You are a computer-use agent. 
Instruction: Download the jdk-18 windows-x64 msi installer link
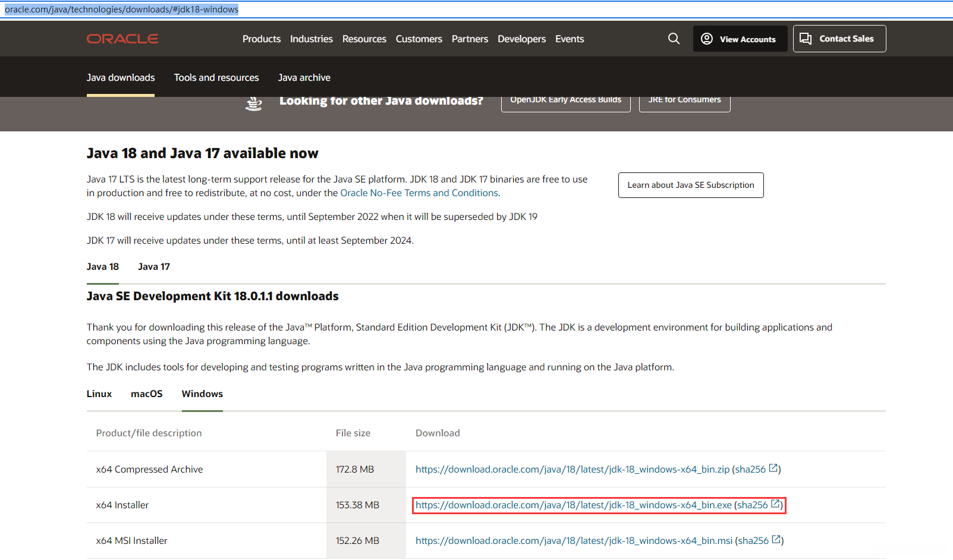[x=574, y=540]
